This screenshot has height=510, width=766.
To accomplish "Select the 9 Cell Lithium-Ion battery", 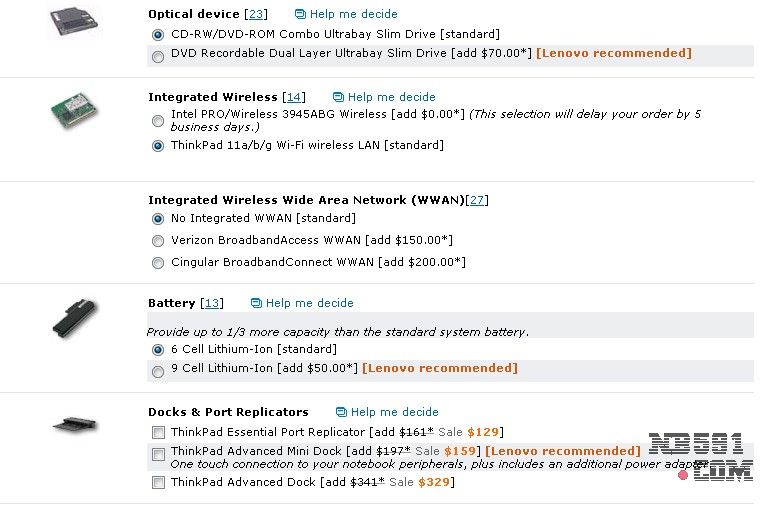I will point(158,372).
